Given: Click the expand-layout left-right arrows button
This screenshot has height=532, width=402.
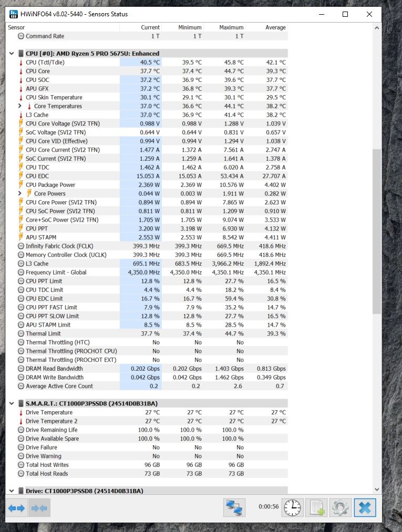Looking at the screenshot, I should pos(17,508).
